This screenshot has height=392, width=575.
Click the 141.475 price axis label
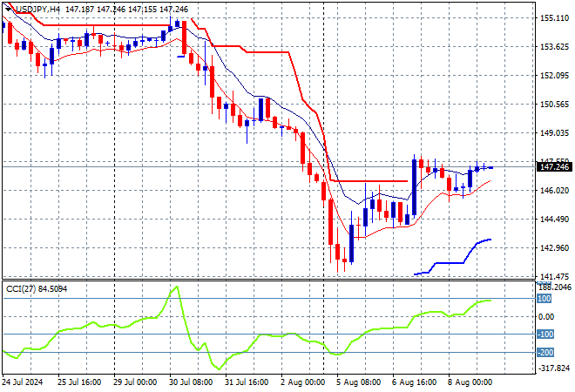555,276
